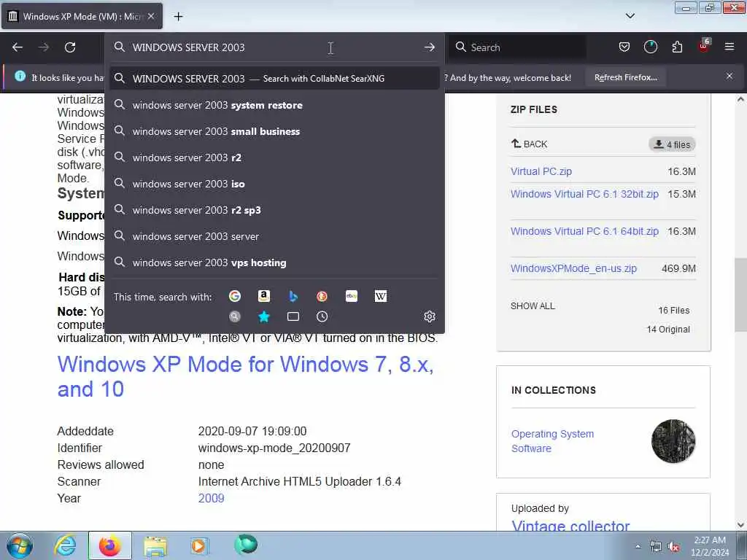The height and width of the screenshot is (560, 747).
Task: Dismiss the Refresh Firefox notification bar
Action: coord(729,76)
